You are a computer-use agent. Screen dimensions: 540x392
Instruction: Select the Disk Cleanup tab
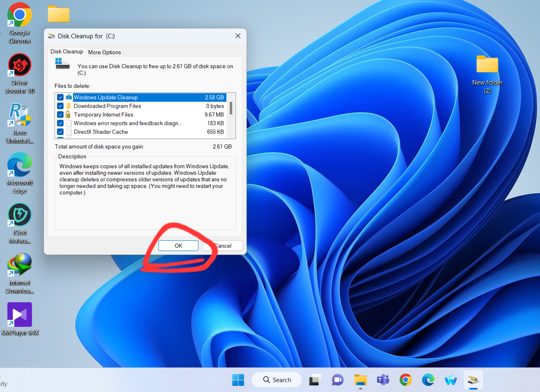(67, 52)
